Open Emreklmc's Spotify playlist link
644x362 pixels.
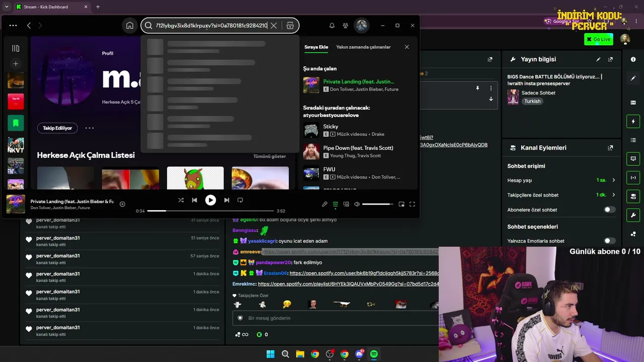pyautogui.click(x=348, y=284)
